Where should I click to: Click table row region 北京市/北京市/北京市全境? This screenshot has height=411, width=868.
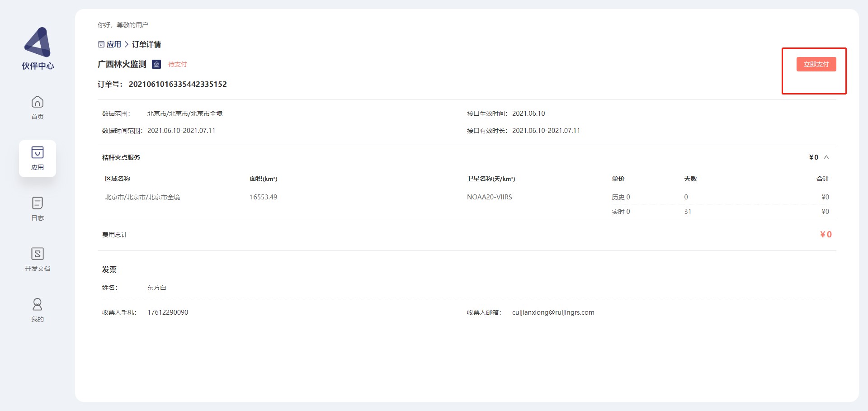tap(142, 197)
